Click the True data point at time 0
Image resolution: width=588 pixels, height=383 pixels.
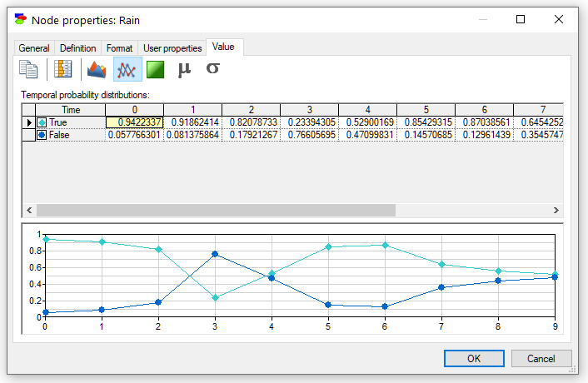click(46, 239)
